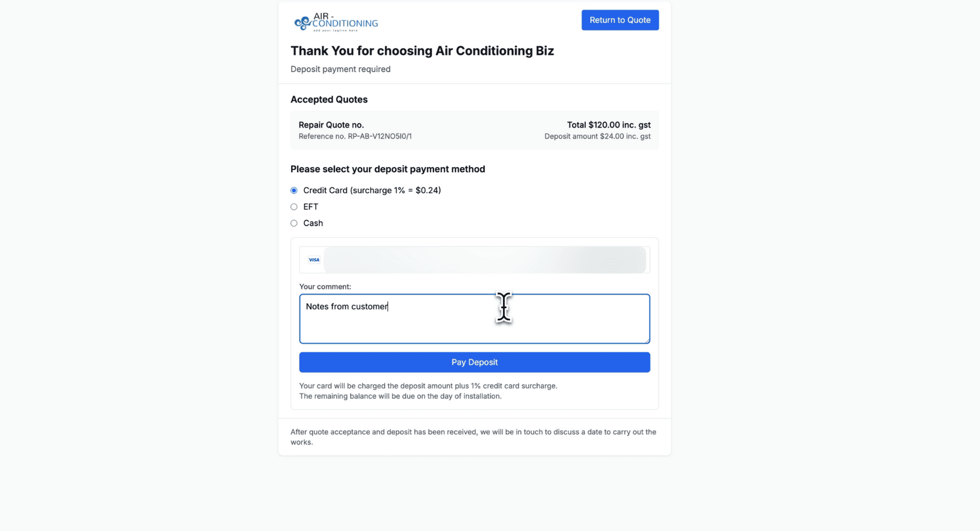Click the Air Conditioning company logo
Viewport: 980px width, 531px height.
(x=335, y=22)
